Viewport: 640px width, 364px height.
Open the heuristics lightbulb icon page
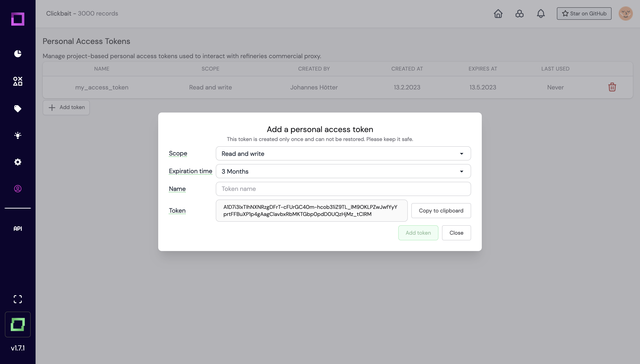(18, 135)
